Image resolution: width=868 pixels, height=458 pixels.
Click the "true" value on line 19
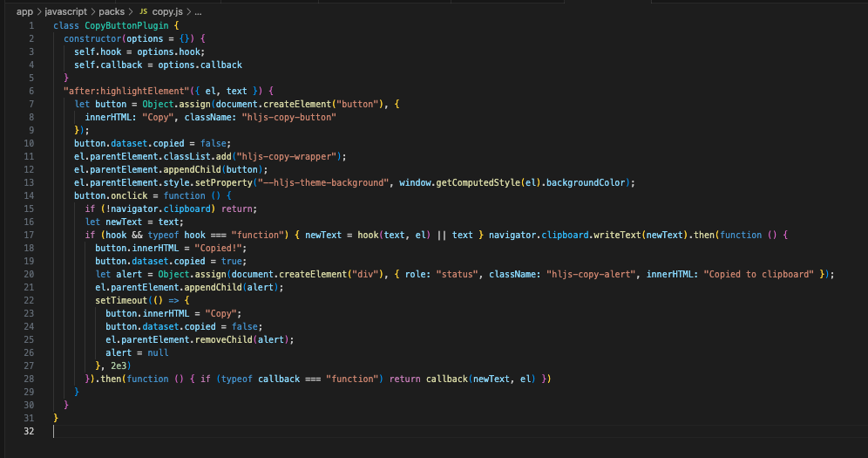pyautogui.click(x=232, y=262)
